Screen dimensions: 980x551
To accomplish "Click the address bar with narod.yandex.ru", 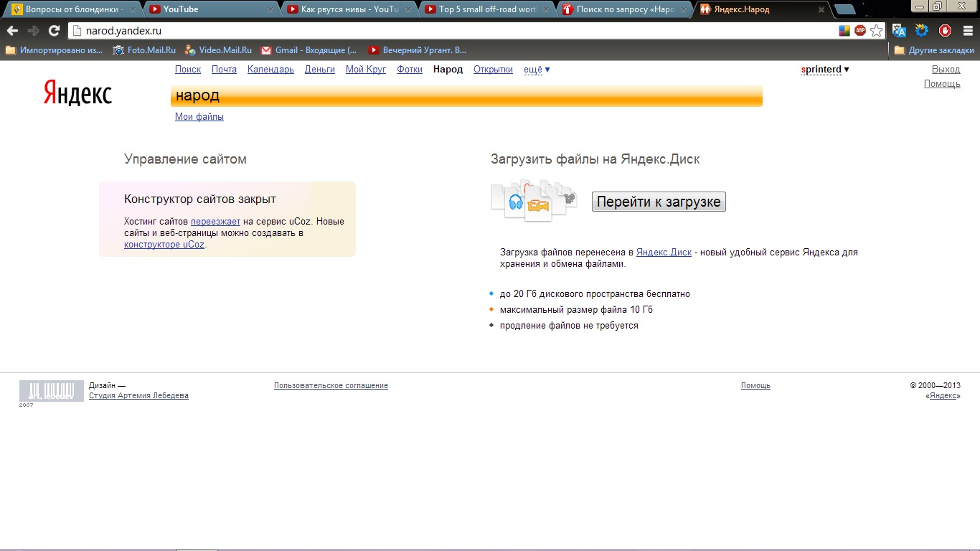I will (452, 31).
